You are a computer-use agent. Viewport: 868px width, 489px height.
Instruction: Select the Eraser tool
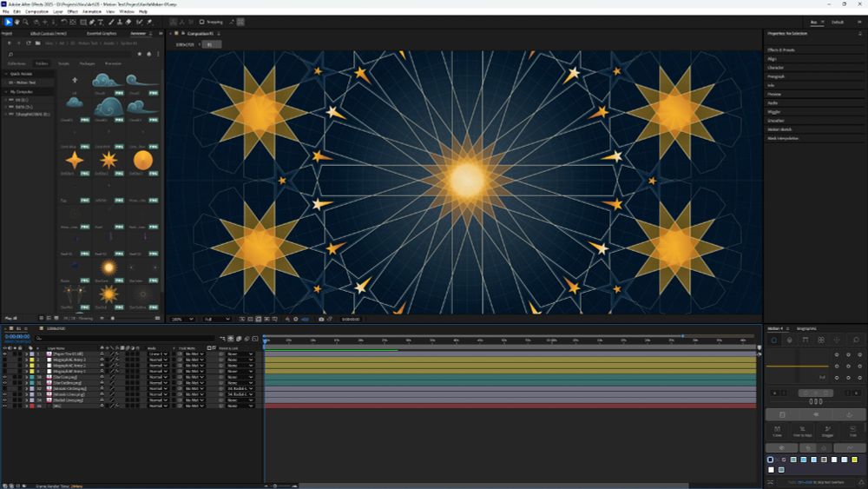click(x=128, y=23)
